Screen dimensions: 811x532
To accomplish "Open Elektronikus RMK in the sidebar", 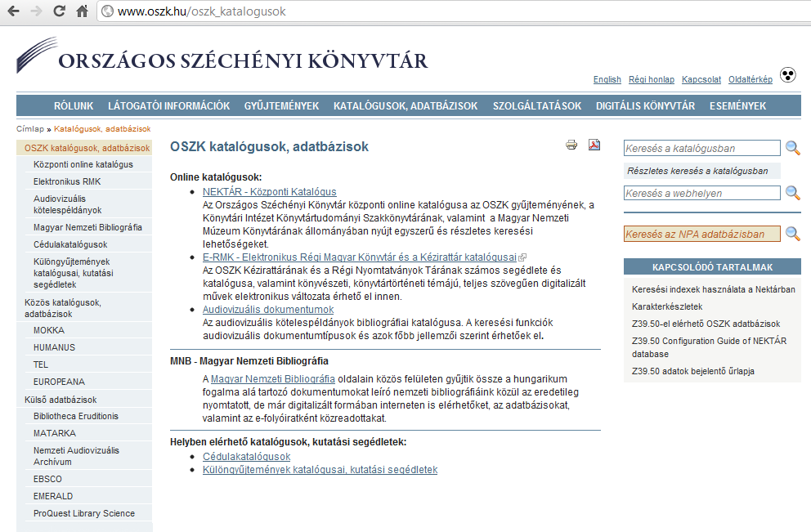I will [x=67, y=181].
